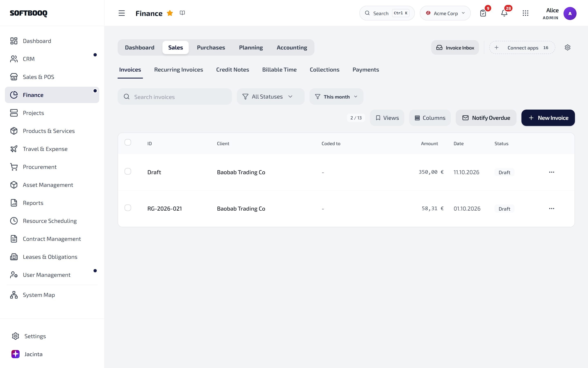The image size is (588, 368).
Task: Open Finance module settings gear
Action: pos(567,47)
